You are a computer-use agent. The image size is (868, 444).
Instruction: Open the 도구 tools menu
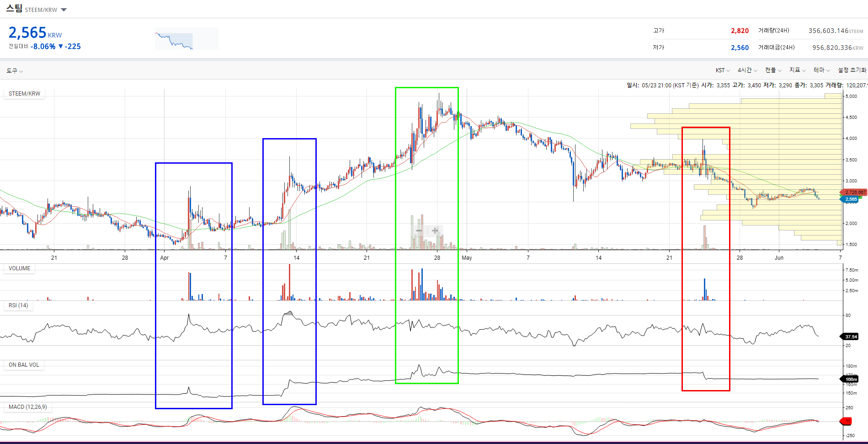point(14,71)
